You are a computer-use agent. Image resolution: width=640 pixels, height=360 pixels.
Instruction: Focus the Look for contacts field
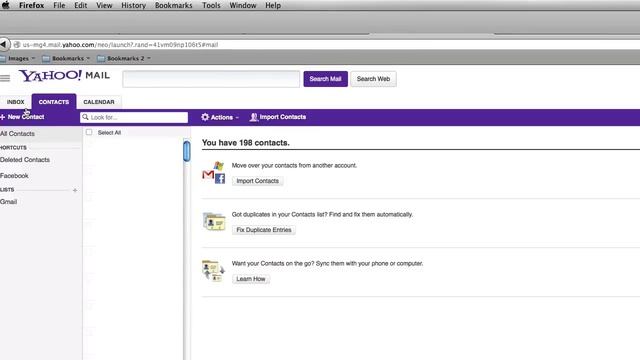134,117
